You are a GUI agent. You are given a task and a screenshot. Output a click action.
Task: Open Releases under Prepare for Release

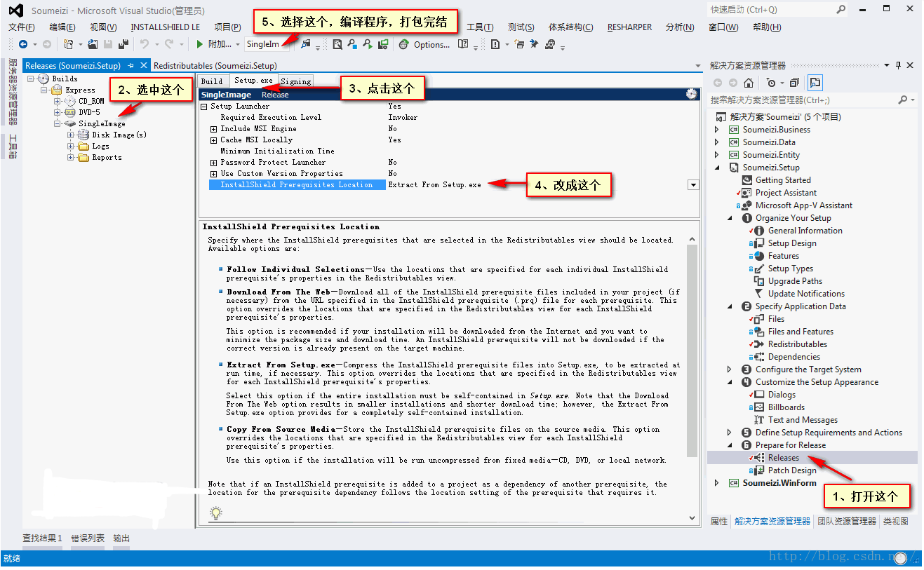pyautogui.click(x=783, y=458)
